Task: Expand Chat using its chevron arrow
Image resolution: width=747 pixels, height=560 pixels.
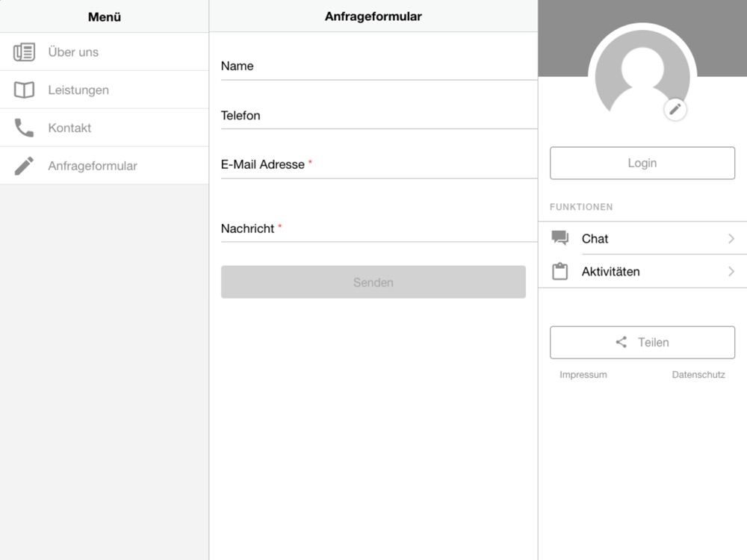Action: 731,238
